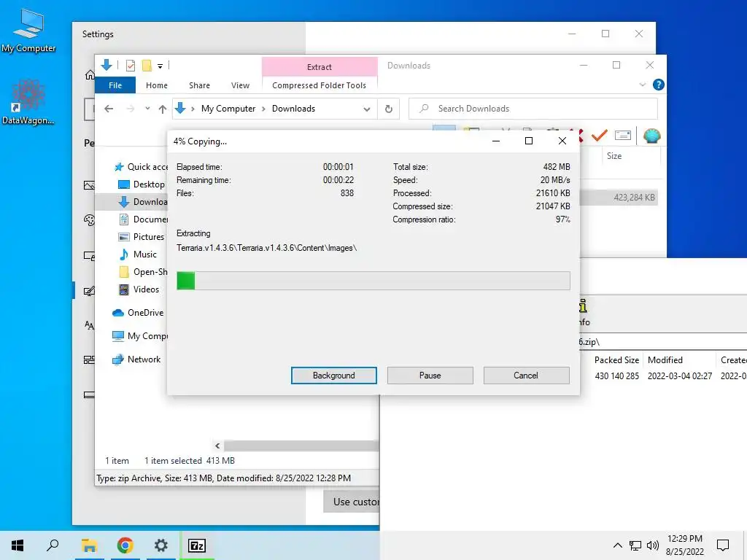Click the Packed Size column header
747x560 pixels.
click(x=616, y=360)
